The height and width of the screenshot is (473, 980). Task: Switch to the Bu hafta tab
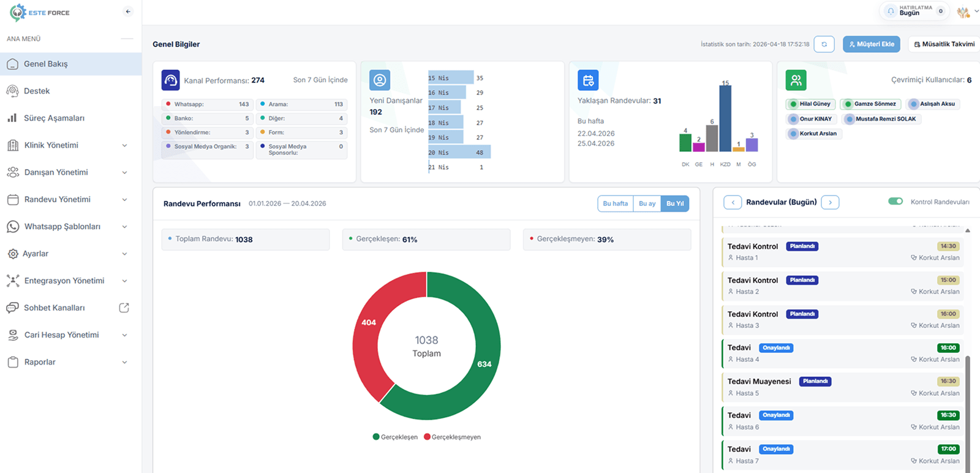615,203
